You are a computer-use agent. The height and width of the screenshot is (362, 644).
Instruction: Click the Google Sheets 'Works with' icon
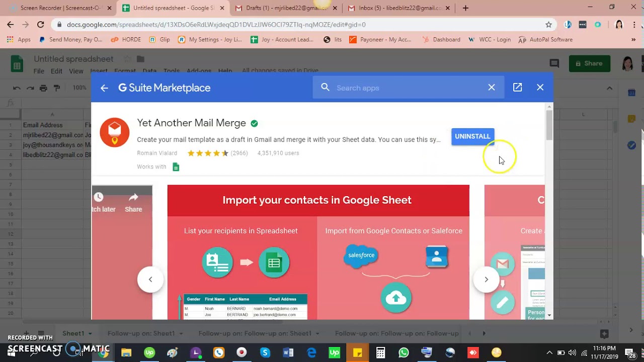(x=176, y=167)
